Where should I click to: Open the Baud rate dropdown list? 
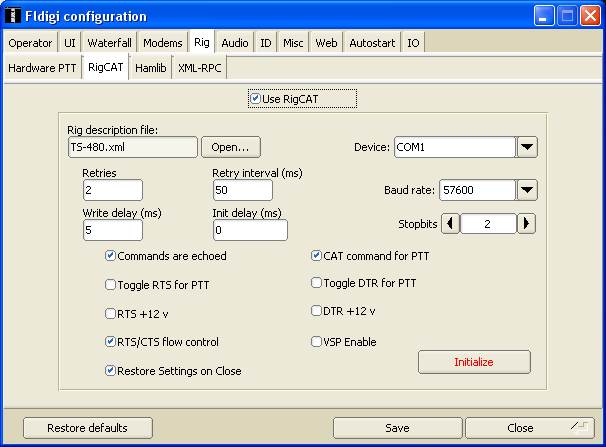pyautogui.click(x=527, y=190)
